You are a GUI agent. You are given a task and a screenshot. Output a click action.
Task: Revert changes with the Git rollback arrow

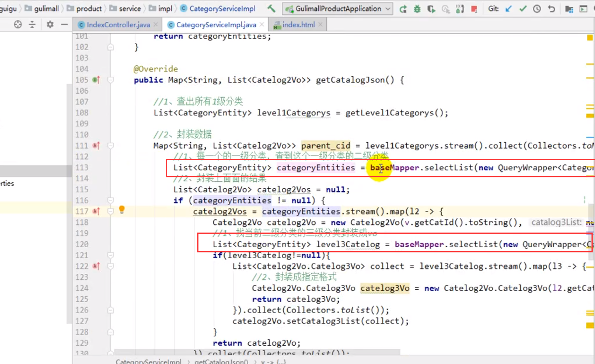(x=551, y=9)
